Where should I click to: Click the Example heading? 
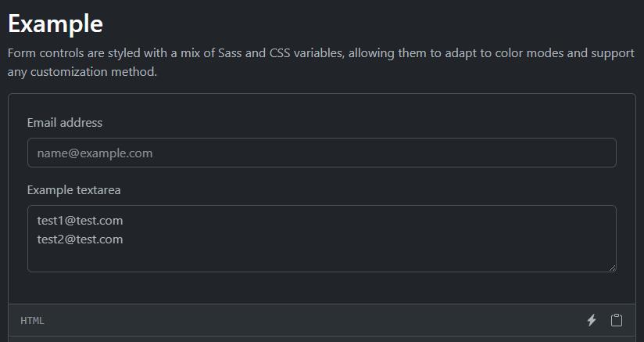click(55, 23)
